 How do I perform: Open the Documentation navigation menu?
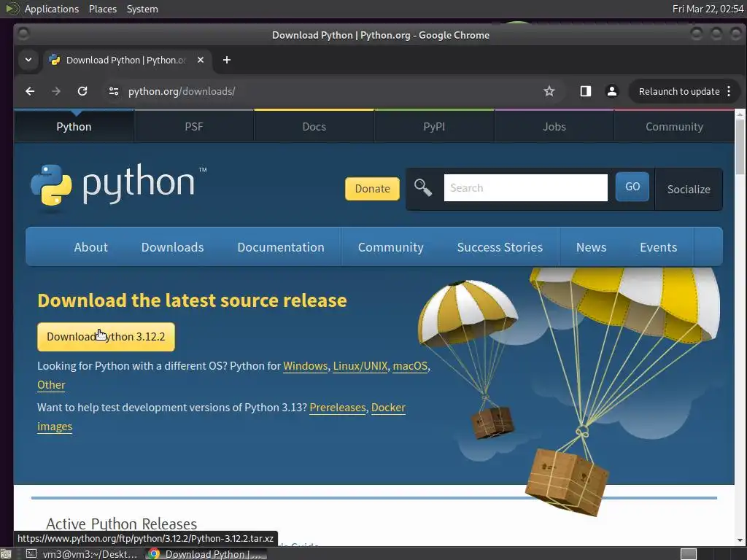click(281, 247)
